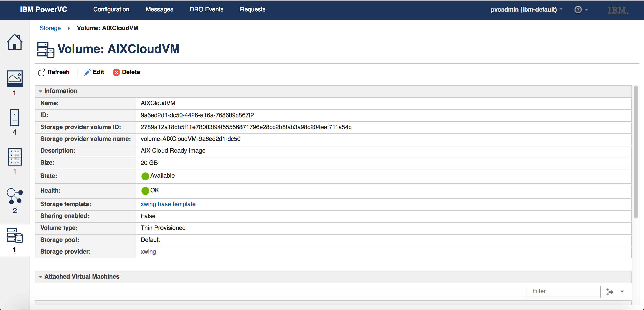Click the Refresh button label
The width and height of the screenshot is (644, 310).
58,72
